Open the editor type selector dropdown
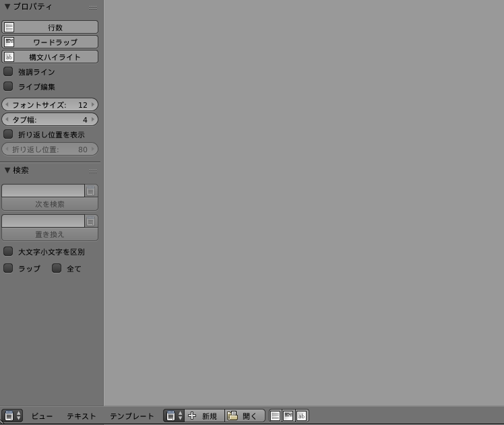 [x=12, y=416]
